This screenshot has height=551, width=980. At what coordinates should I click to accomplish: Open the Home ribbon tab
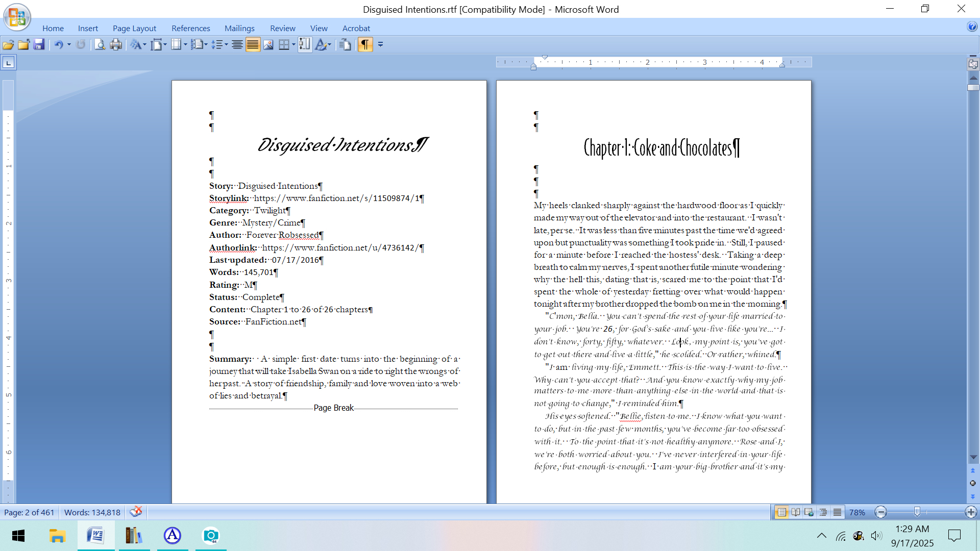(53, 28)
